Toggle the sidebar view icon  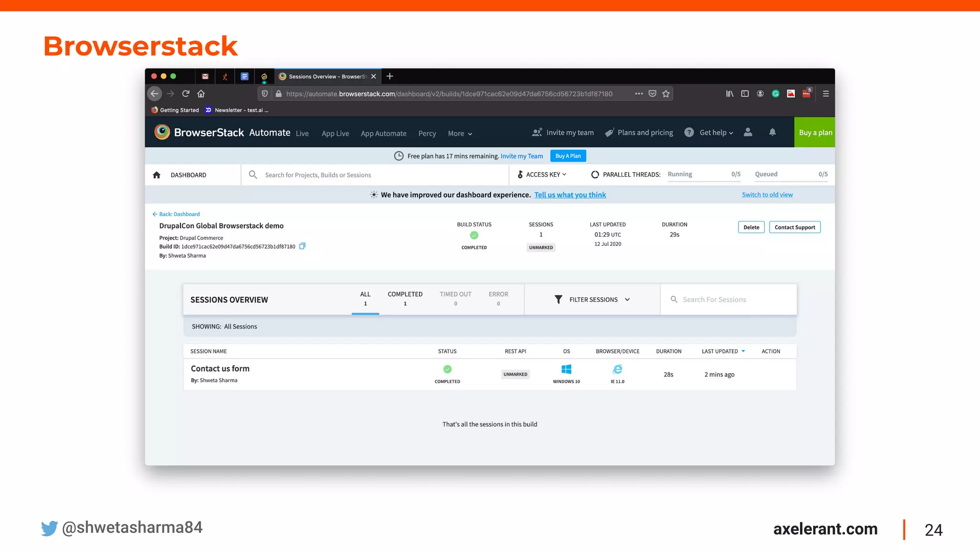(745, 94)
